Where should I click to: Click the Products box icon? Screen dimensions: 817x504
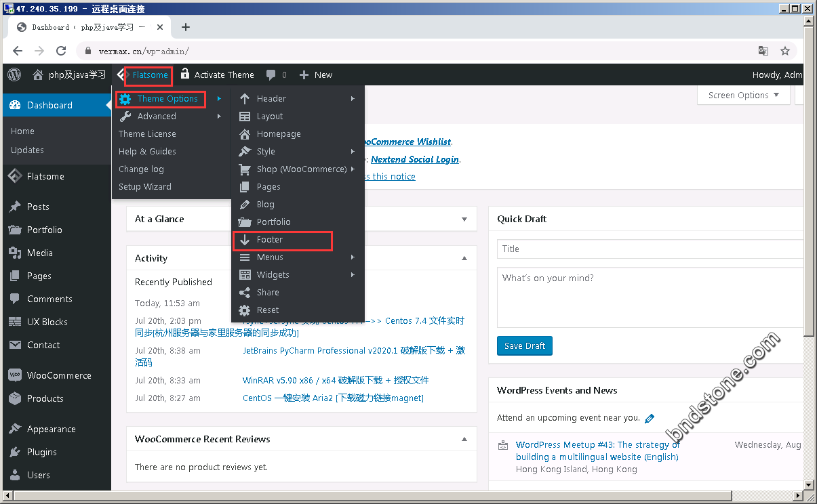[x=15, y=399]
